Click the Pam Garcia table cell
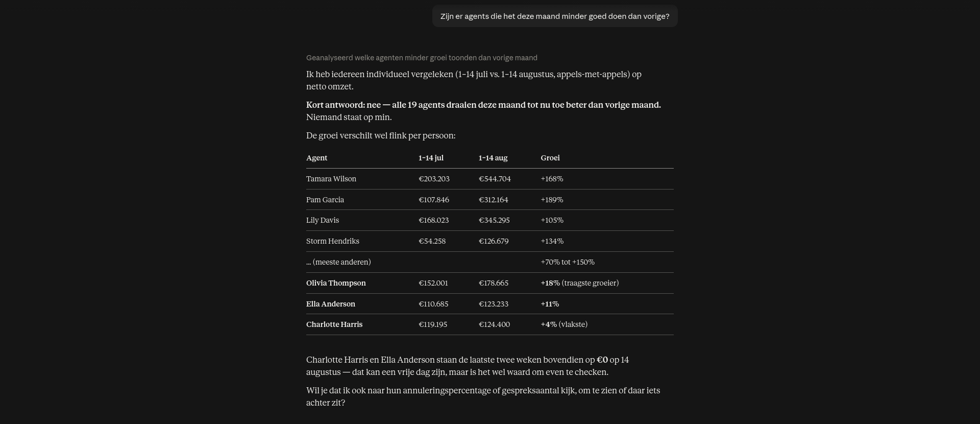980x424 pixels. (x=325, y=200)
